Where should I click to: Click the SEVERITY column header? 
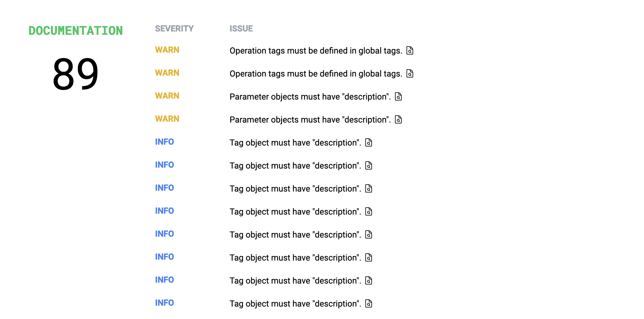point(174,28)
